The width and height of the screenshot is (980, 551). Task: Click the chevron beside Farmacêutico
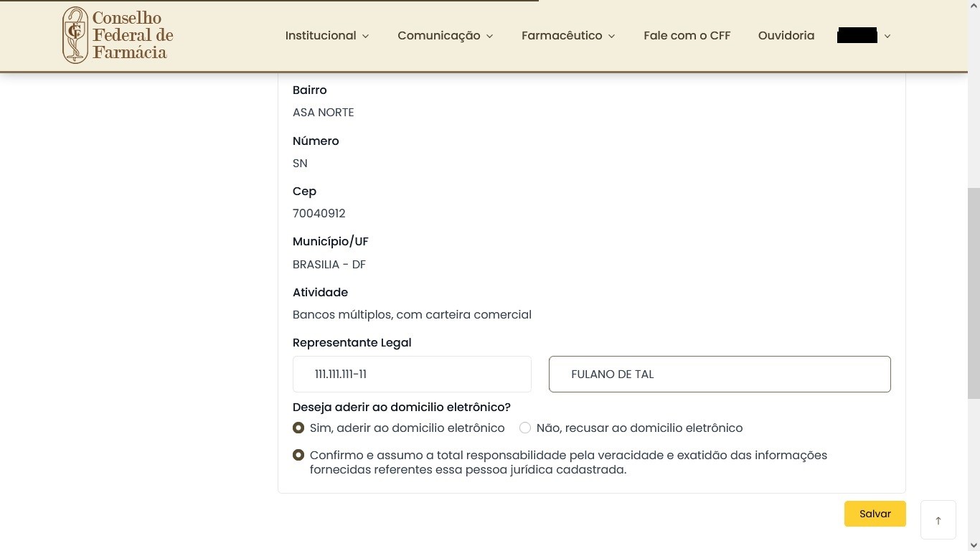point(612,36)
